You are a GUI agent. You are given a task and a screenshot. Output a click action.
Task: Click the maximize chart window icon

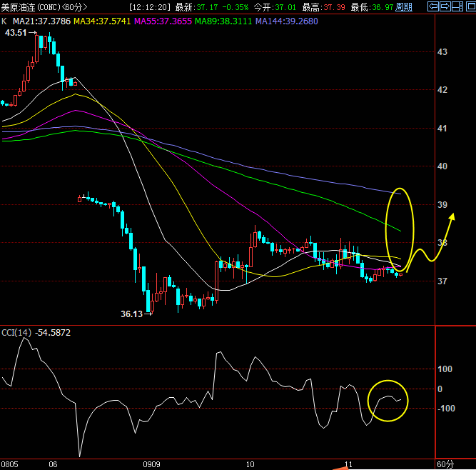point(470,6)
